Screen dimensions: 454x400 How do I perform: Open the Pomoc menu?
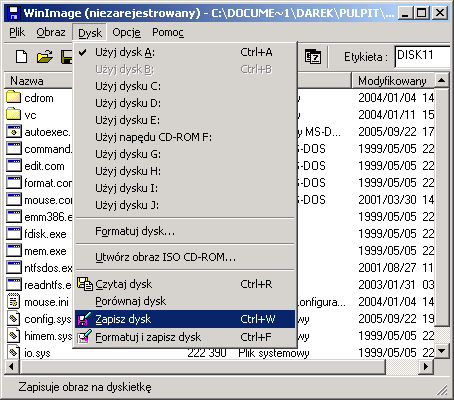pos(168,32)
